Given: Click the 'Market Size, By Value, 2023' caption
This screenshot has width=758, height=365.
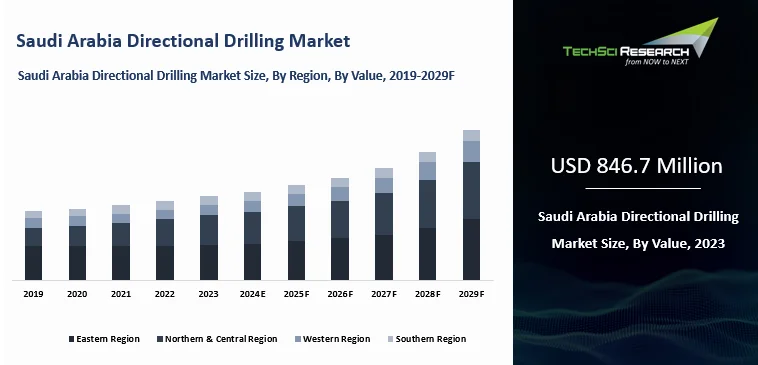Looking at the screenshot, I should pos(638,243).
